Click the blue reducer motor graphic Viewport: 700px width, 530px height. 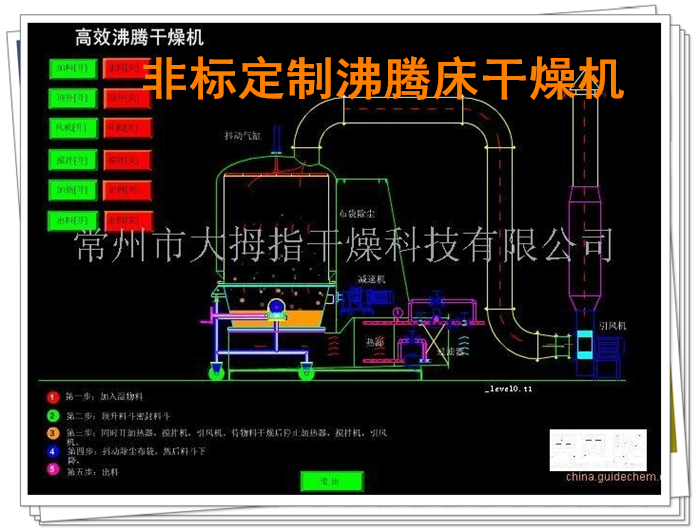365,300
